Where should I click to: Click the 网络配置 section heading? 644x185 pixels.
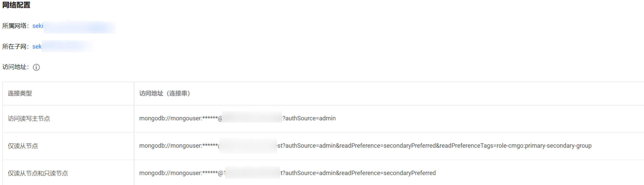click(16, 5)
